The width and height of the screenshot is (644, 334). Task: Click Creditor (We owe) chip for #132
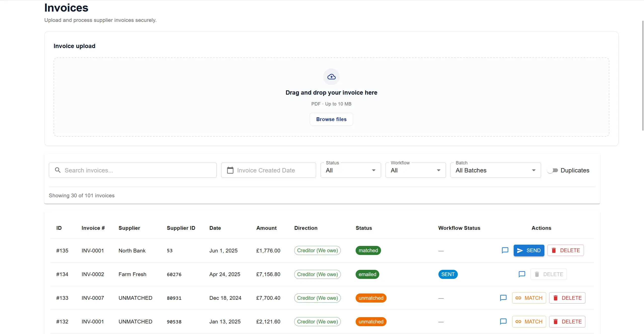317,321
